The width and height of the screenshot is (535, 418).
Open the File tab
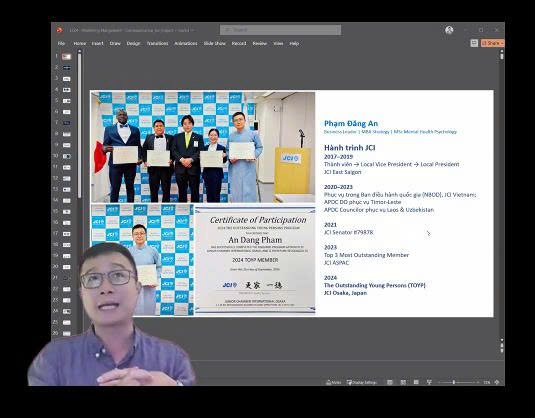click(61, 43)
